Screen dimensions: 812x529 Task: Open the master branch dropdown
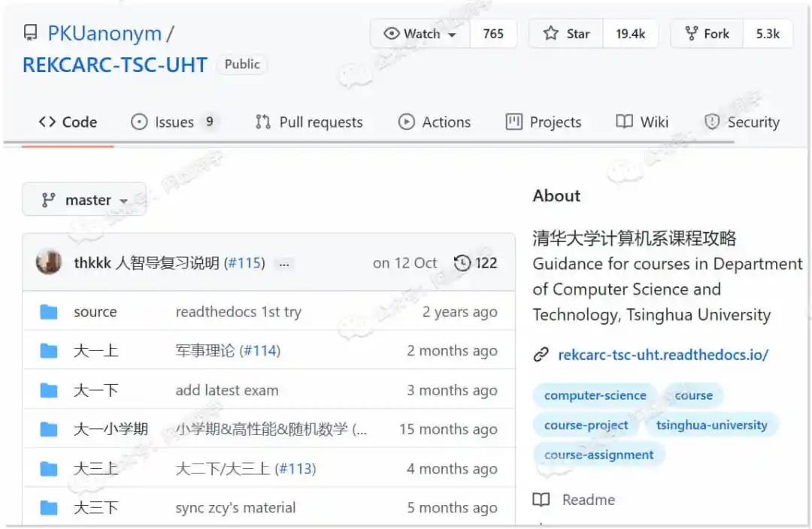point(84,199)
